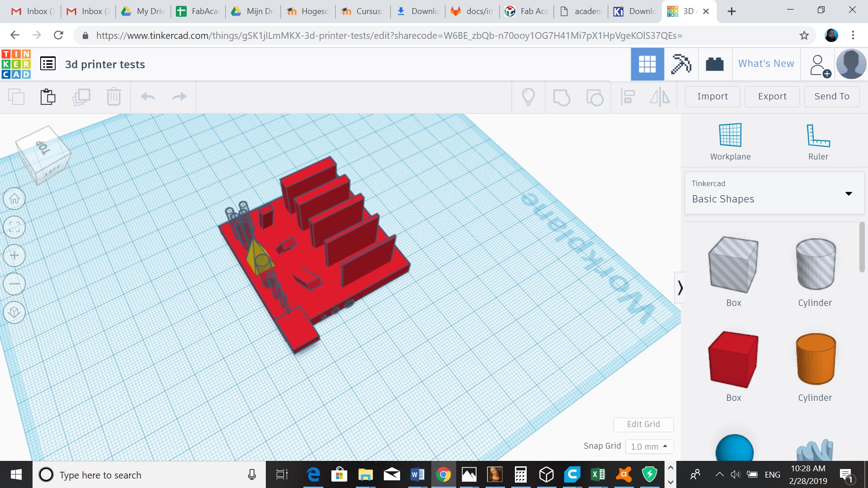
Task: Click the Edit Grid button
Action: point(643,424)
